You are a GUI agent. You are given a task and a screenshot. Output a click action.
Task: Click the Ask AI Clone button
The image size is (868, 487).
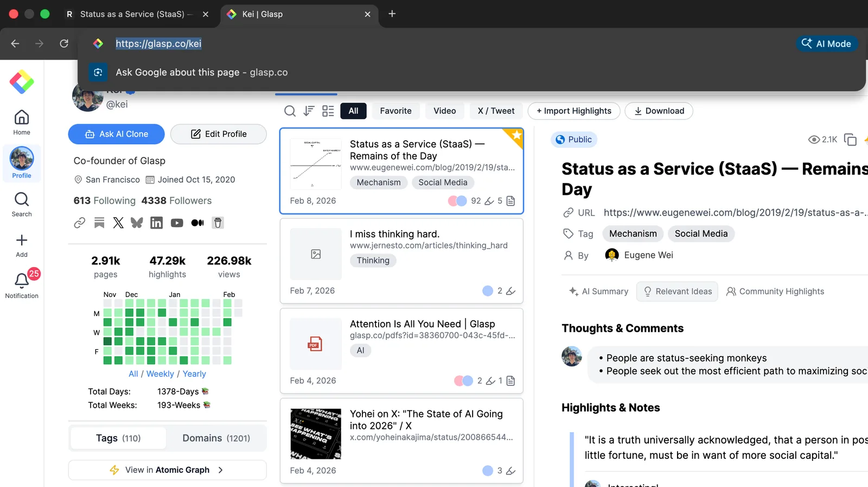116,134
